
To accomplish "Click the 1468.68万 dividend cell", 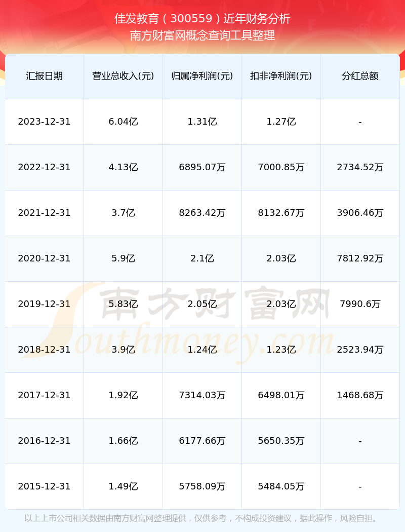I will tap(360, 395).
